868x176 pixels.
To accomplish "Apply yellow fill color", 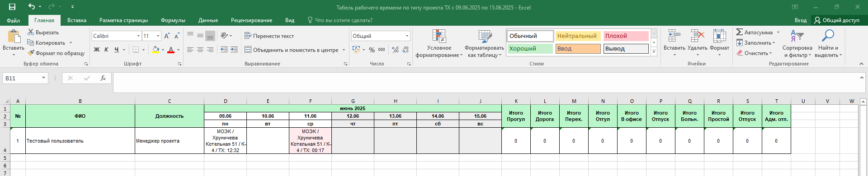I will 156,50.
